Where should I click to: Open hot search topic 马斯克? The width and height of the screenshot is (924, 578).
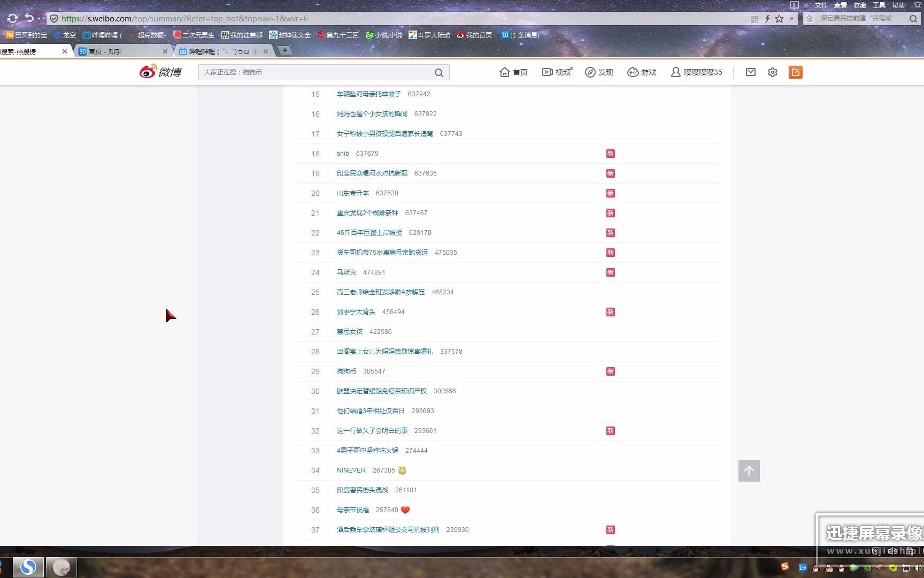point(346,272)
